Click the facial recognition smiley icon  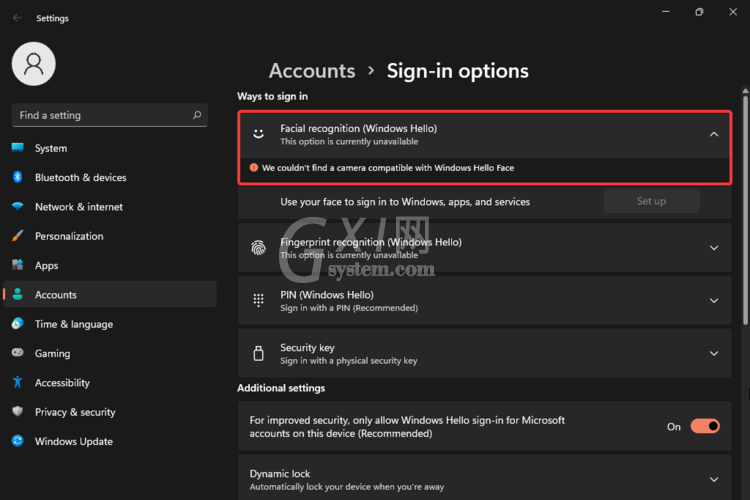(x=258, y=134)
